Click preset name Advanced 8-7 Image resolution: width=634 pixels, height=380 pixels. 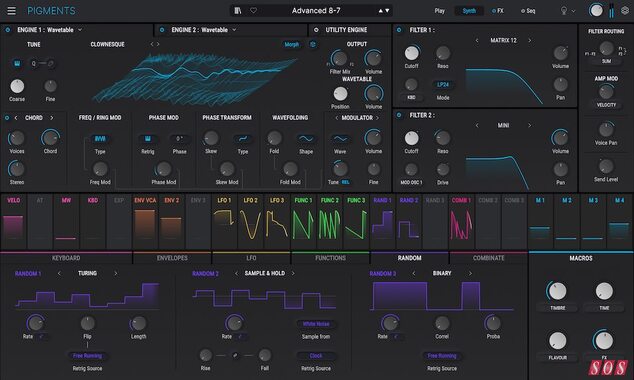316,11
